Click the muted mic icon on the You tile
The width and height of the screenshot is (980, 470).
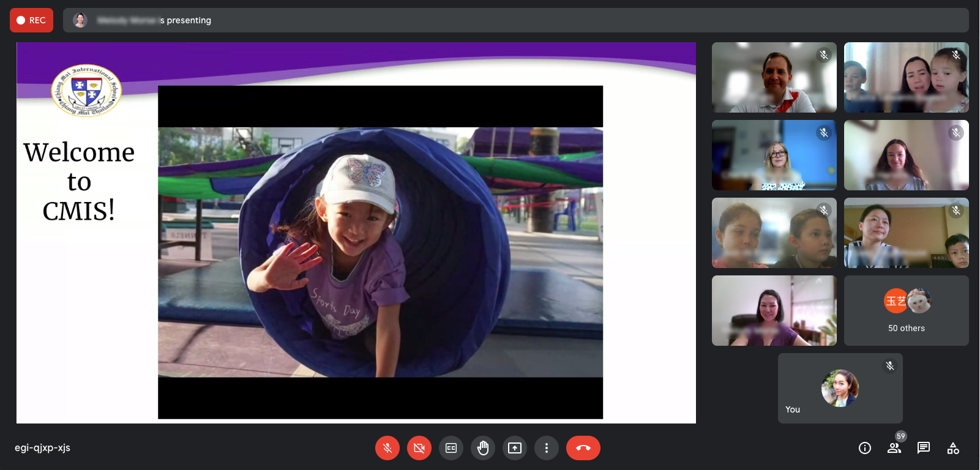coord(890,366)
